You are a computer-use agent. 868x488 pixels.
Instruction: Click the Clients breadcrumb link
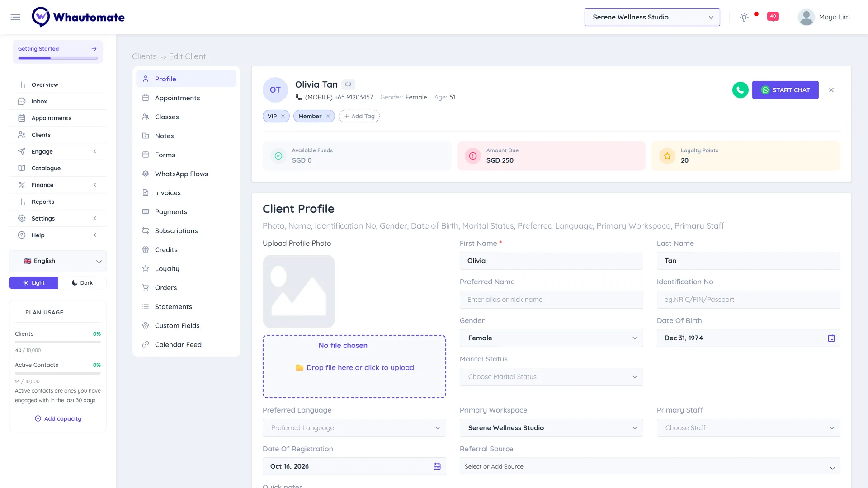(x=144, y=56)
